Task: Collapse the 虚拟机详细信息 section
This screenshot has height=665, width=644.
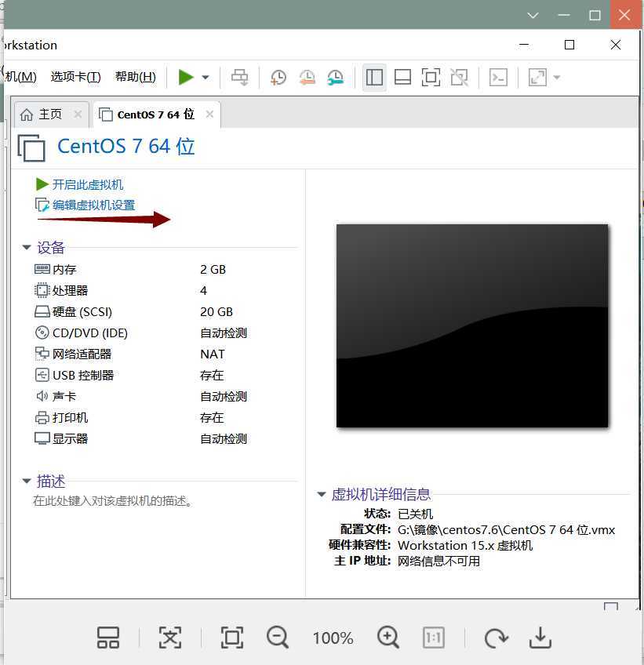Action: tap(321, 494)
